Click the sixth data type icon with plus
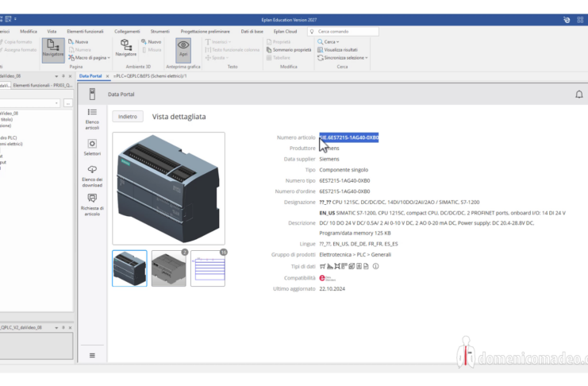Viewport: 588px width, 386px height. coord(359,266)
